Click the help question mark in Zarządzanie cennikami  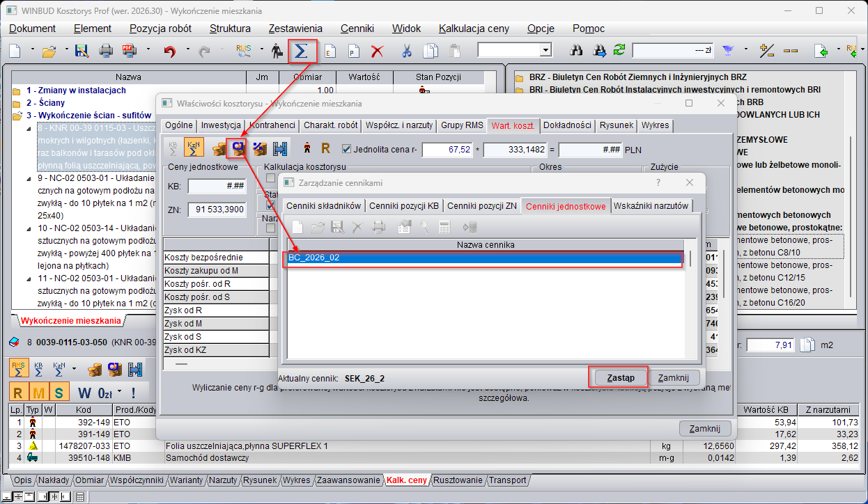(x=658, y=182)
